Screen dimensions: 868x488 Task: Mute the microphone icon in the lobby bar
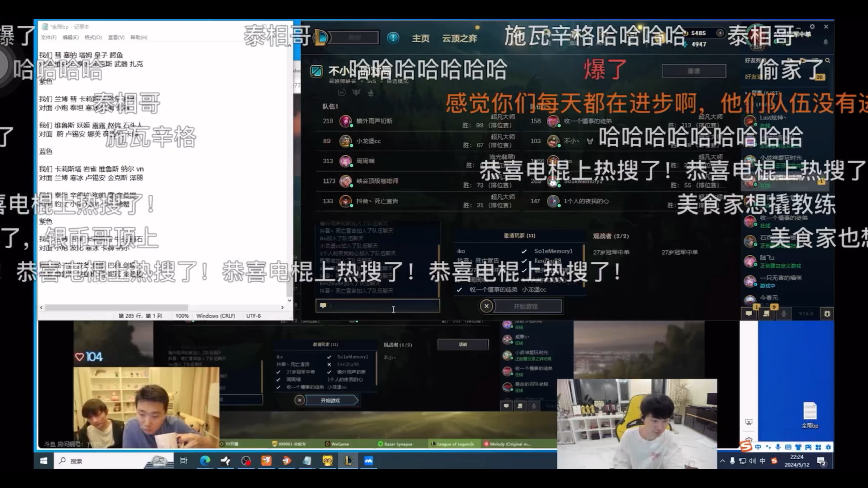coord(784,314)
